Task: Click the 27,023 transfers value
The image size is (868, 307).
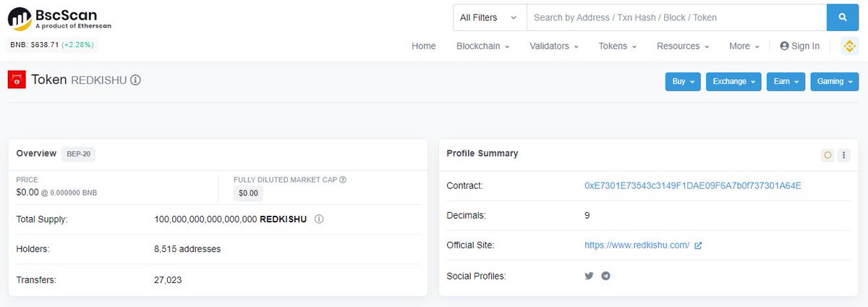Action: [168, 279]
